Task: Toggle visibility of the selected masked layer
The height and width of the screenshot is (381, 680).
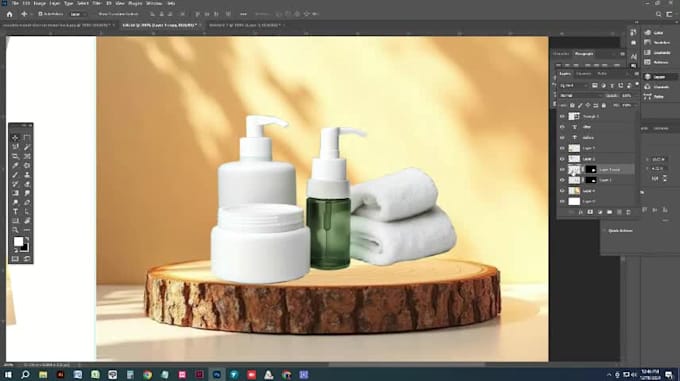Action: [562, 169]
